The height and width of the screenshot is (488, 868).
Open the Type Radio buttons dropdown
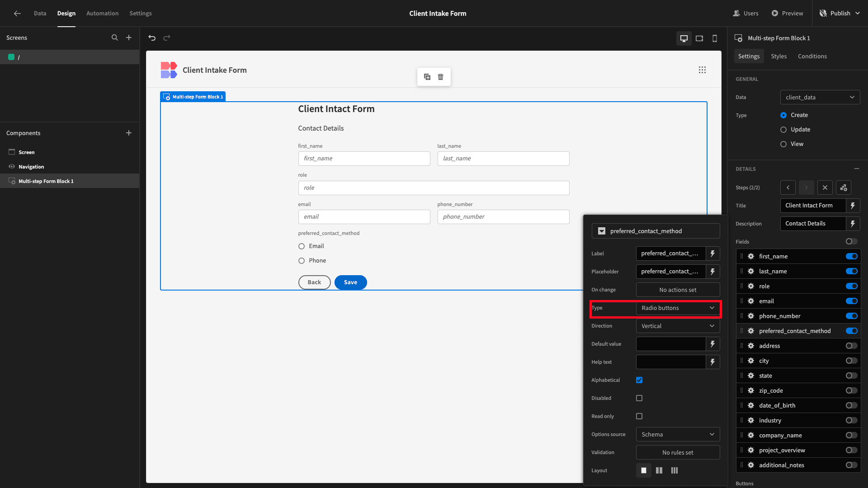[x=678, y=308]
